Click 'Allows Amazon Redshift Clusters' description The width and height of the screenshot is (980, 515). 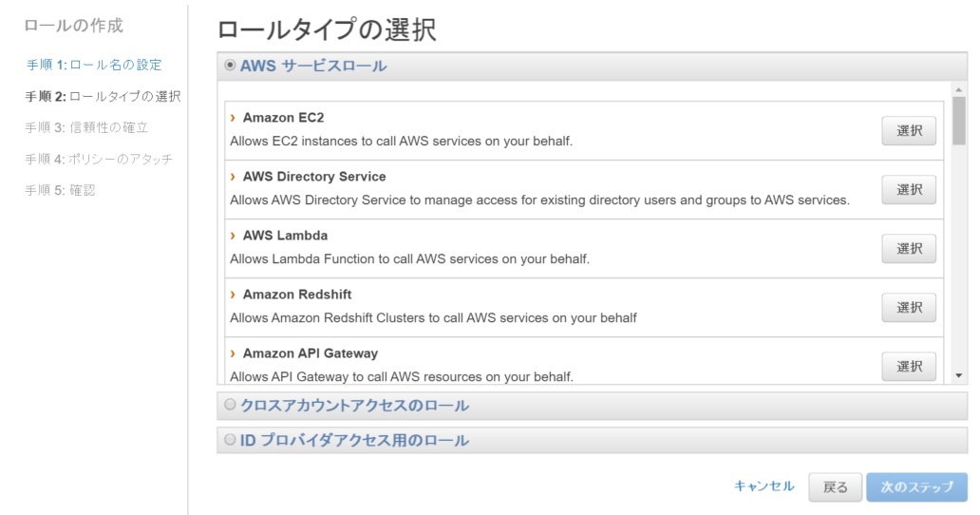[x=433, y=317]
